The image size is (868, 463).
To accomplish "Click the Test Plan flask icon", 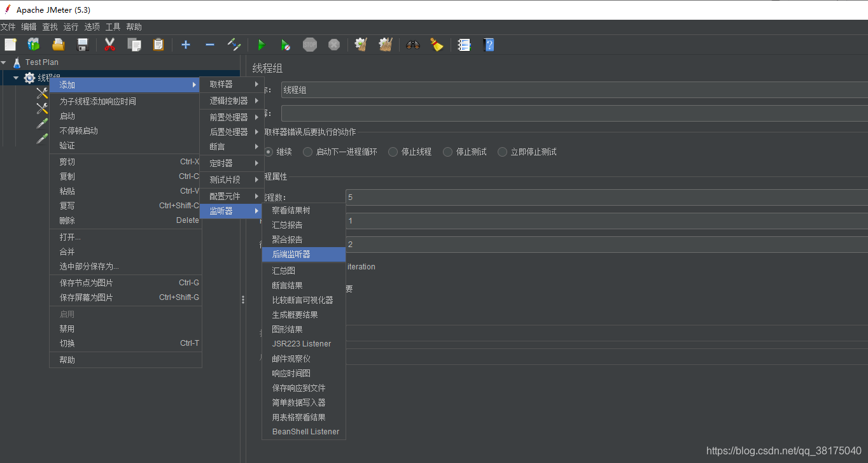I will [x=17, y=62].
